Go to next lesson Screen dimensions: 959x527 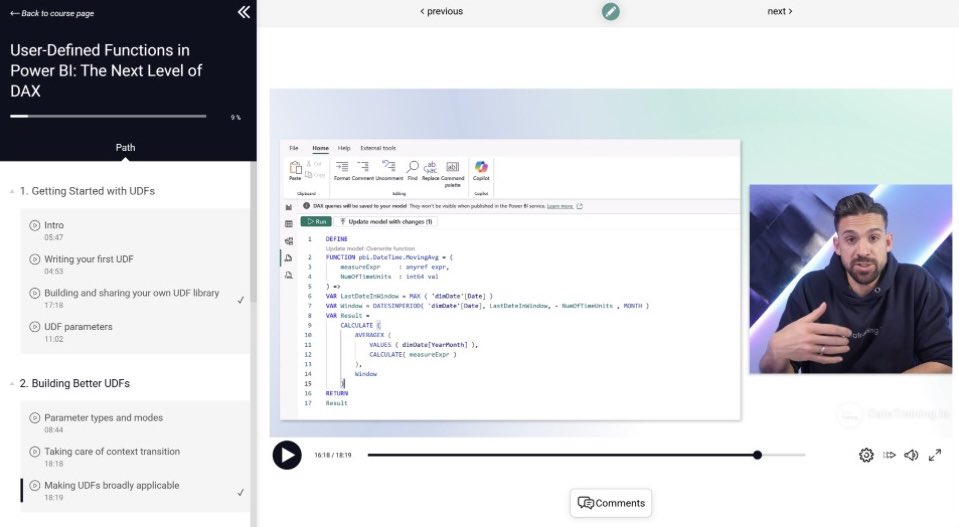780,11
